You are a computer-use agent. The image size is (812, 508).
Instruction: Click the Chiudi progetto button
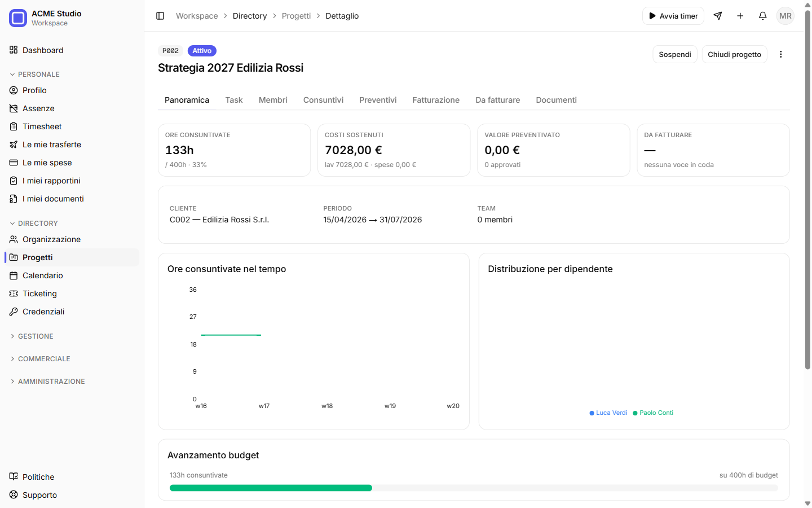734,54
